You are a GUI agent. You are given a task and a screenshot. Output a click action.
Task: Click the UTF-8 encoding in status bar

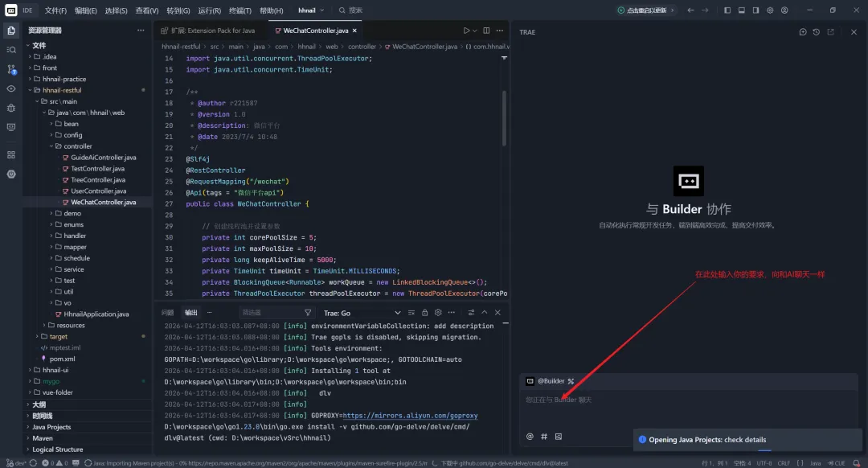[x=764, y=463]
